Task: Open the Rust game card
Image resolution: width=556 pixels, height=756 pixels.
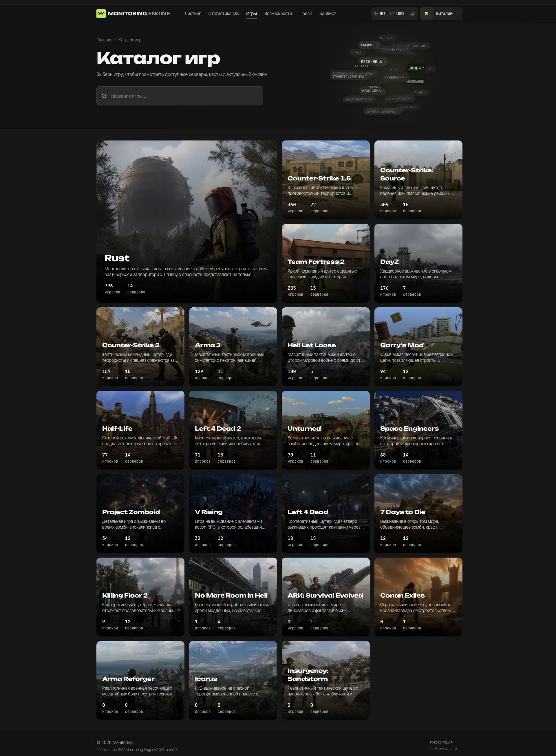Action: (x=186, y=222)
